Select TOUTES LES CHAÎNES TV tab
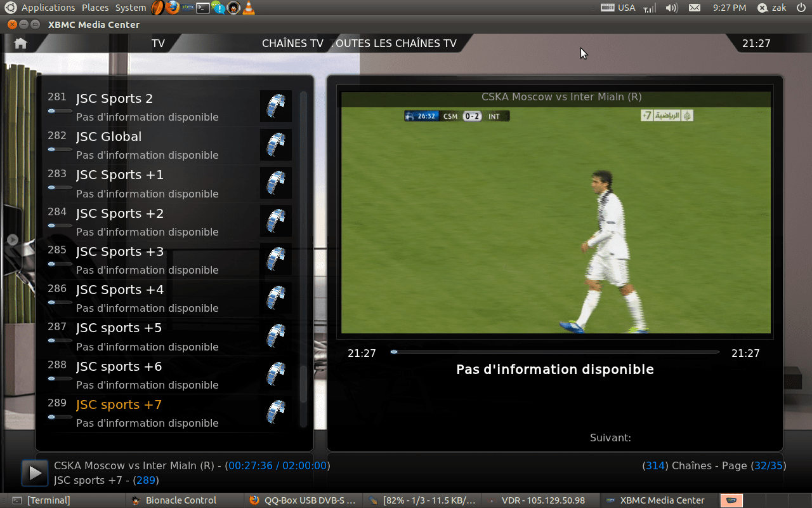Image resolution: width=812 pixels, height=508 pixels. click(x=393, y=43)
